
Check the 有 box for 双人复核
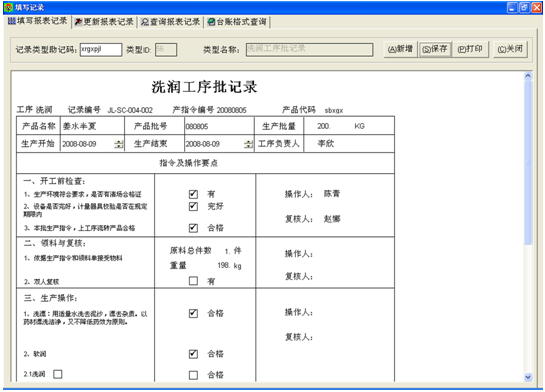[x=193, y=281]
